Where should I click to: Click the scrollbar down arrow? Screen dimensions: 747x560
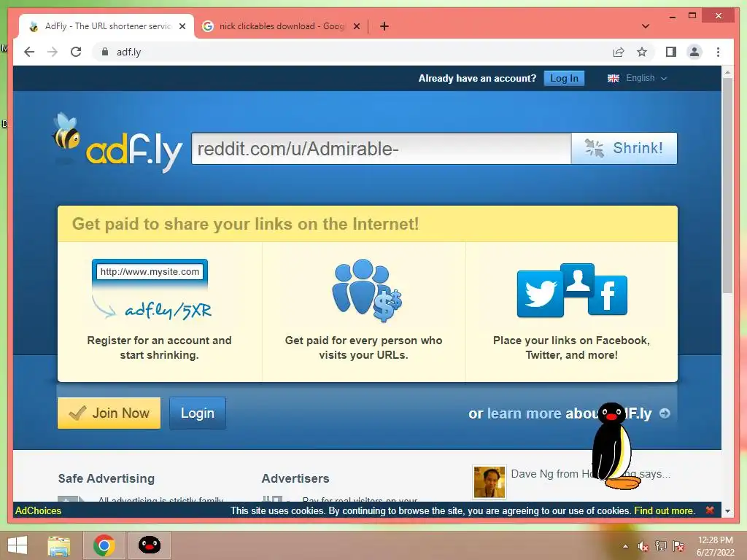click(x=727, y=511)
